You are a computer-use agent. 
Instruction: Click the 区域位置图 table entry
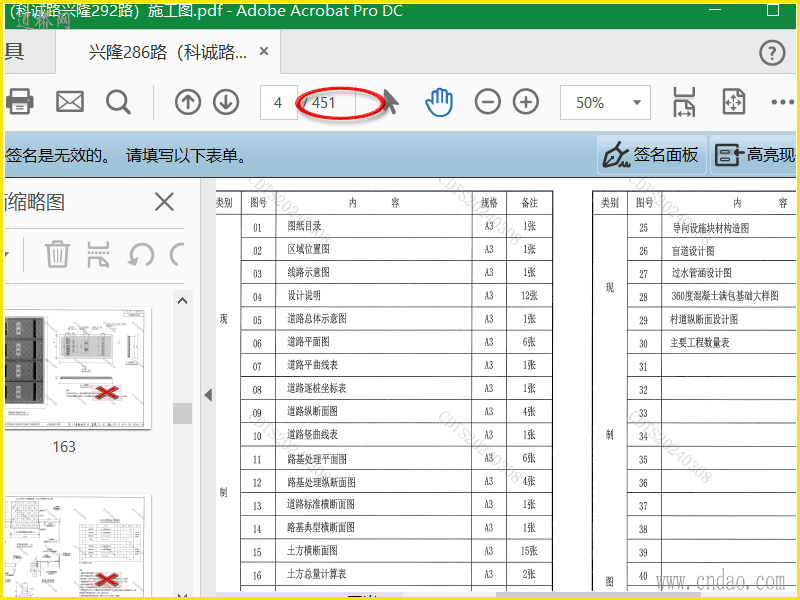tap(309, 249)
